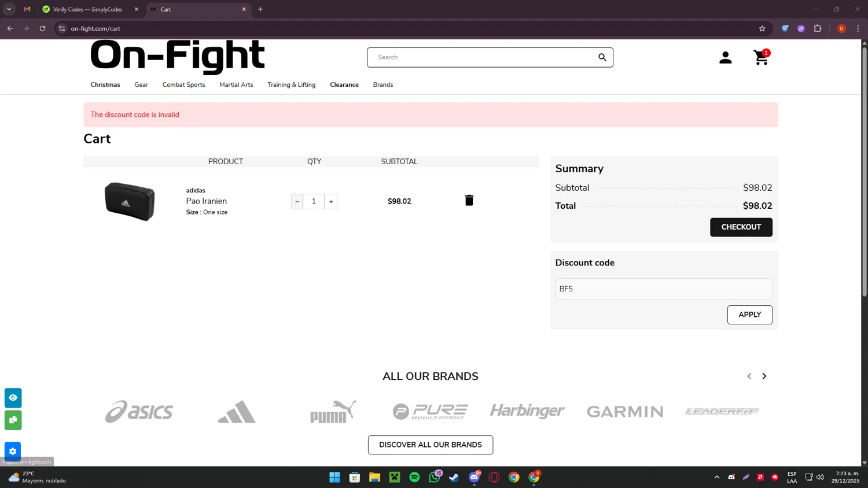This screenshot has width=868, height=488.
Task: Open the shopping cart icon
Action: coord(762,57)
